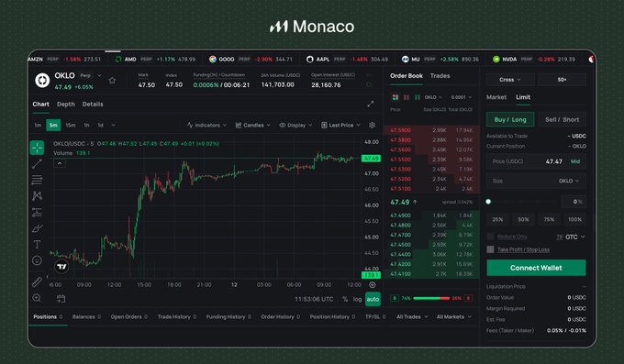Viewport: 624px width, 364px height.
Task: Set price to Mid
Action: (x=575, y=161)
